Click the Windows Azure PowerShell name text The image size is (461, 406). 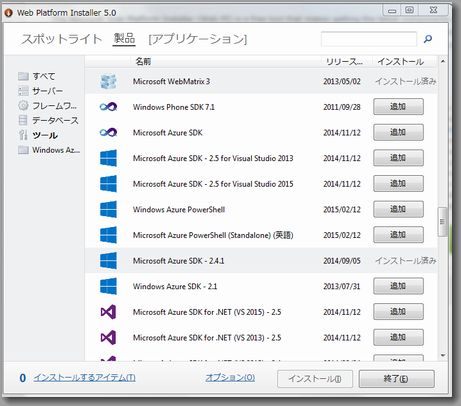click(x=179, y=209)
